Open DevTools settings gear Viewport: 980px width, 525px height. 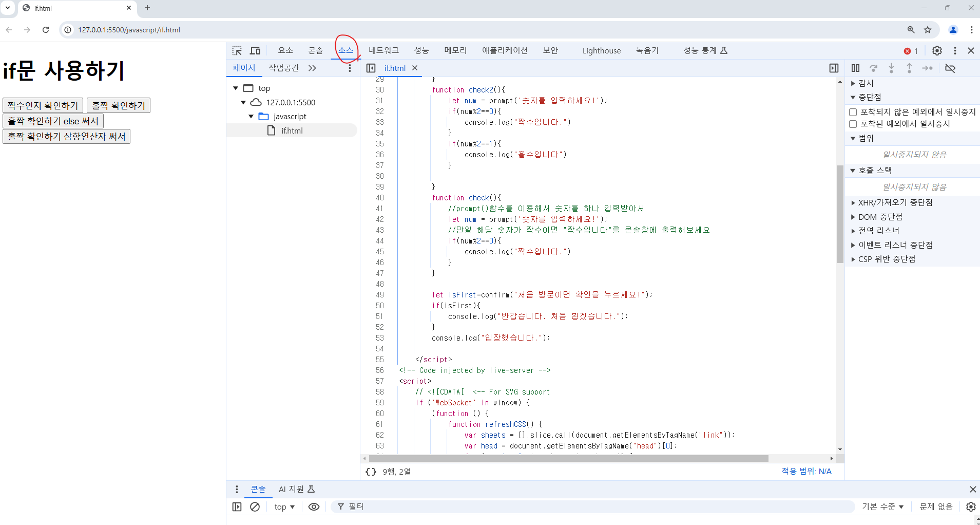click(x=937, y=50)
